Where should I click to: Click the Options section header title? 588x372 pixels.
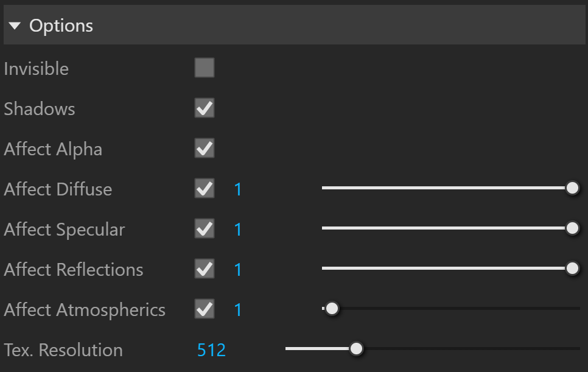pos(61,26)
